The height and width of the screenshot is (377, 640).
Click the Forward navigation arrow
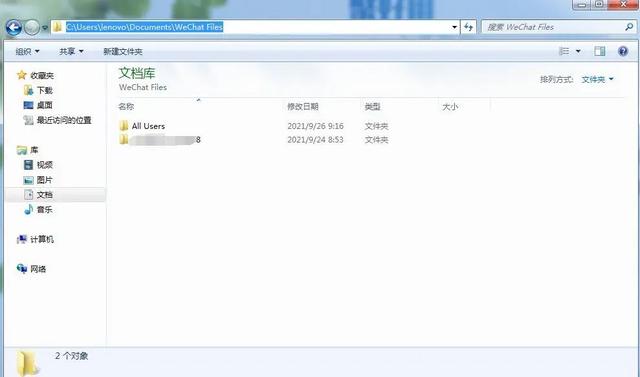tap(32, 28)
